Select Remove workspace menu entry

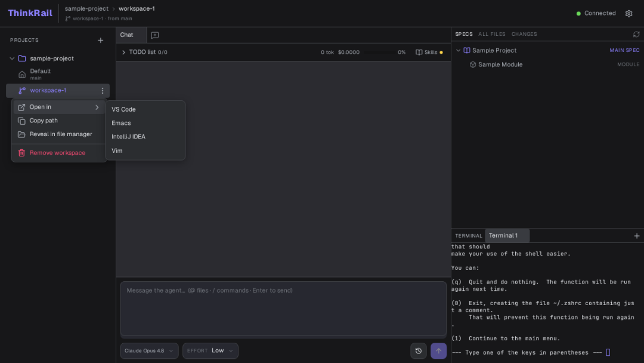(59, 153)
